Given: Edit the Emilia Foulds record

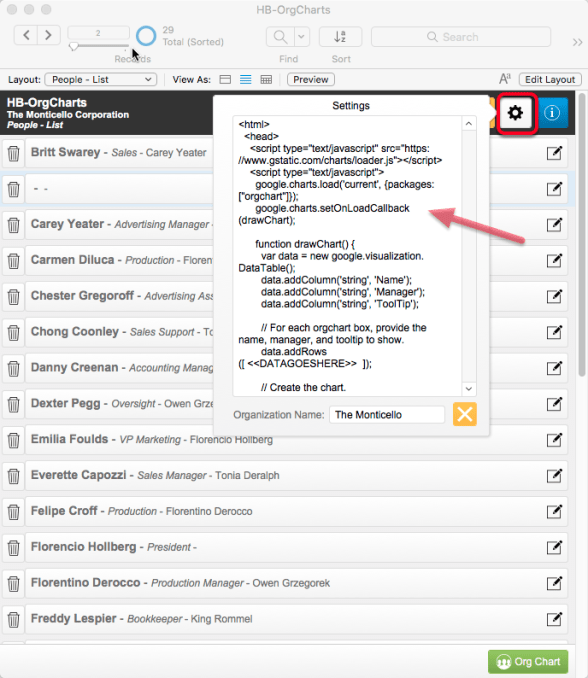Looking at the screenshot, I should tap(554, 440).
